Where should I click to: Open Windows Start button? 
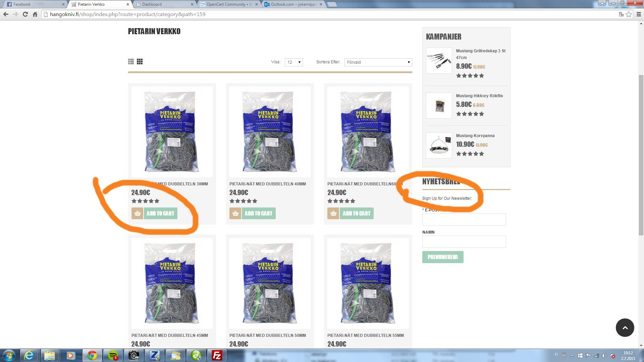9,355
